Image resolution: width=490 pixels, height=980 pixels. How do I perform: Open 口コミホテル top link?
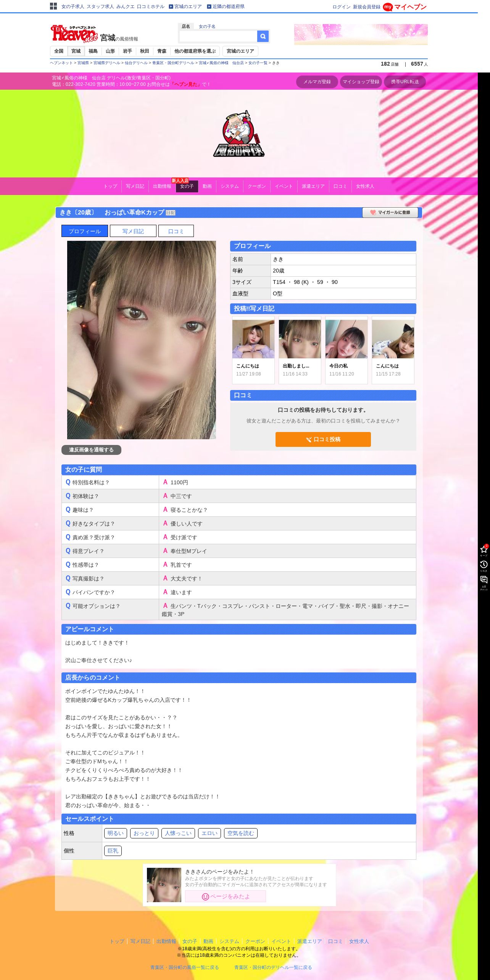pos(151,6)
